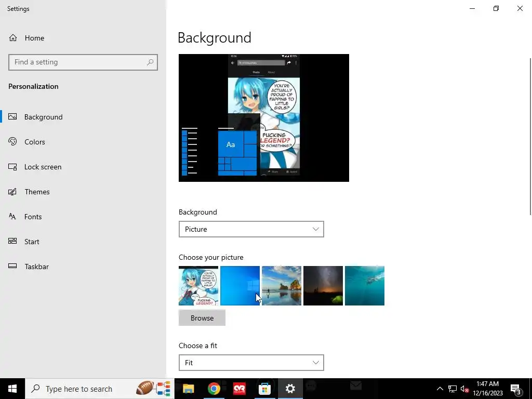Close the Settings window
Image resolution: width=532 pixels, height=399 pixels.
[x=520, y=8]
